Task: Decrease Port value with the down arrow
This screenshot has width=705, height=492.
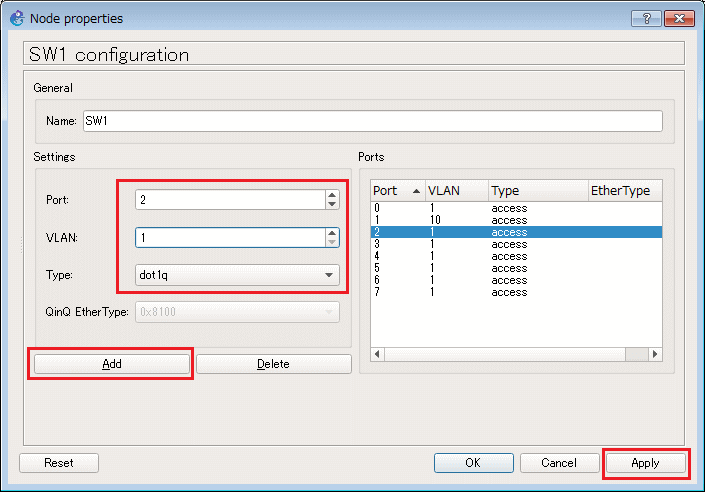Action: coord(332,204)
